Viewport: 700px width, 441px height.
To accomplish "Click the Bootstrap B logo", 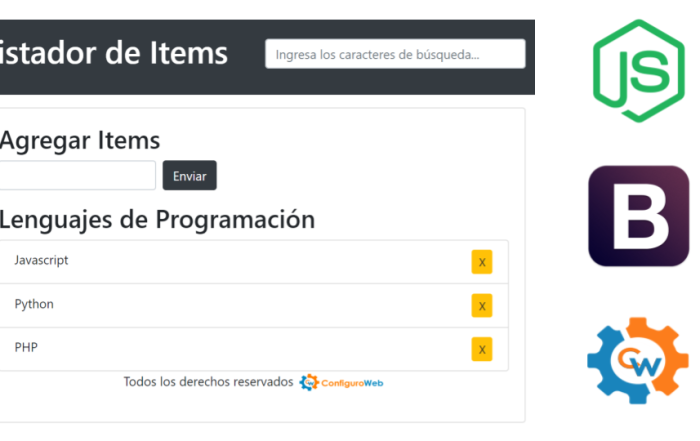I will (638, 216).
